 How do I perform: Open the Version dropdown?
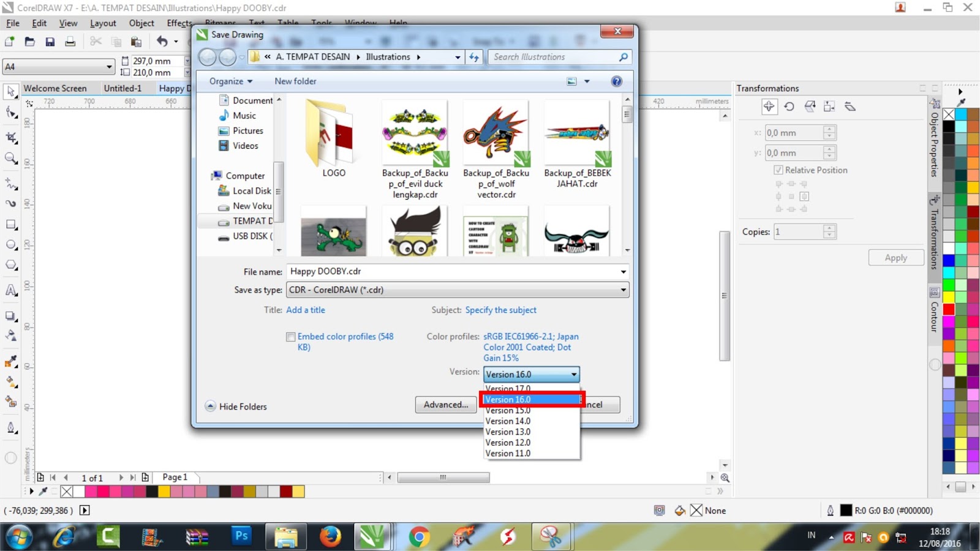(x=573, y=374)
